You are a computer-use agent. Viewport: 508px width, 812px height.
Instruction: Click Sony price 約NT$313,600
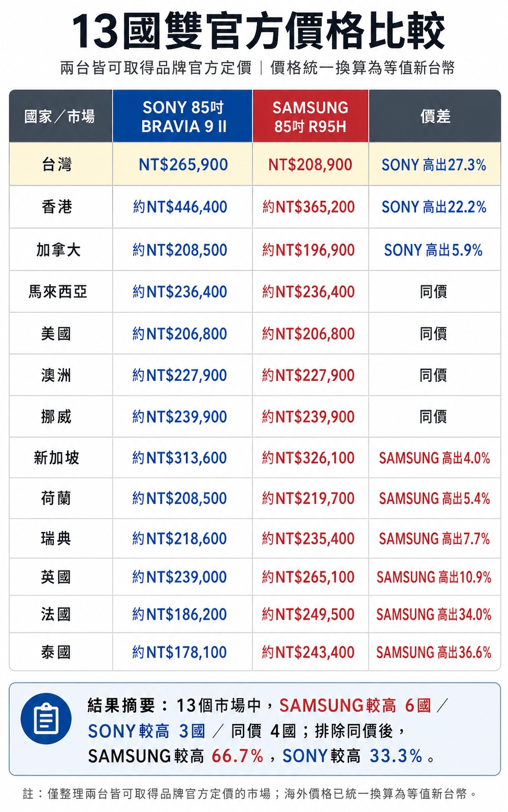point(180,458)
